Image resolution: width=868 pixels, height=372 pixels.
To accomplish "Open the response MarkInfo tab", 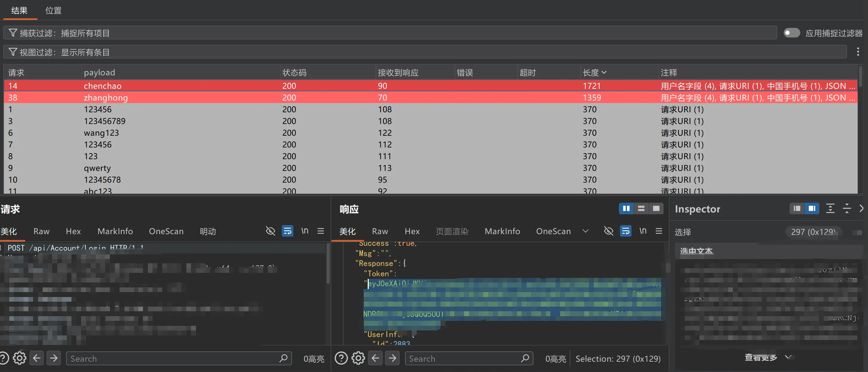I will pyautogui.click(x=502, y=231).
